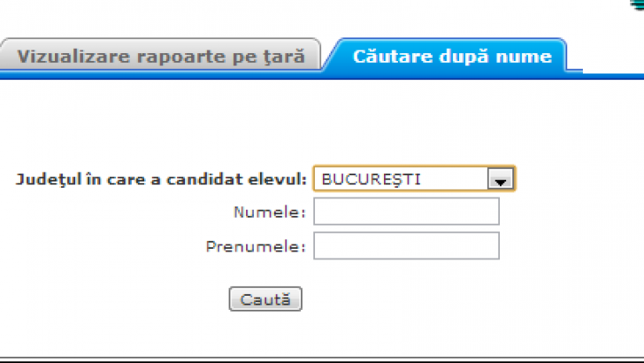
Task: Focus the Numele input field
Action: click(406, 212)
